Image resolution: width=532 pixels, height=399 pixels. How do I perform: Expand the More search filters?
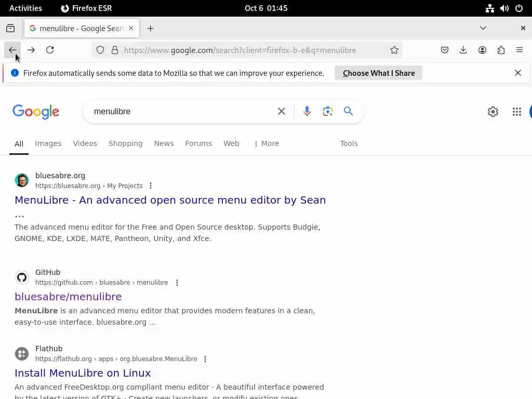(x=267, y=143)
